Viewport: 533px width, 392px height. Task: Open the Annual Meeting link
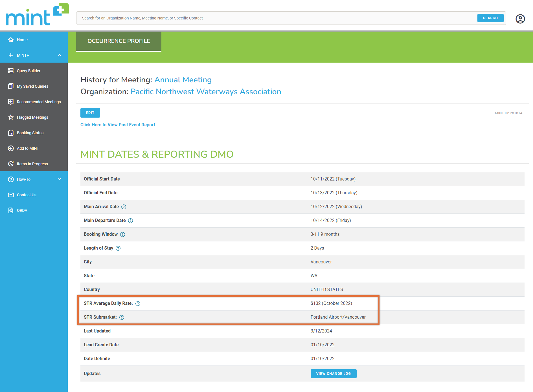pyautogui.click(x=183, y=80)
